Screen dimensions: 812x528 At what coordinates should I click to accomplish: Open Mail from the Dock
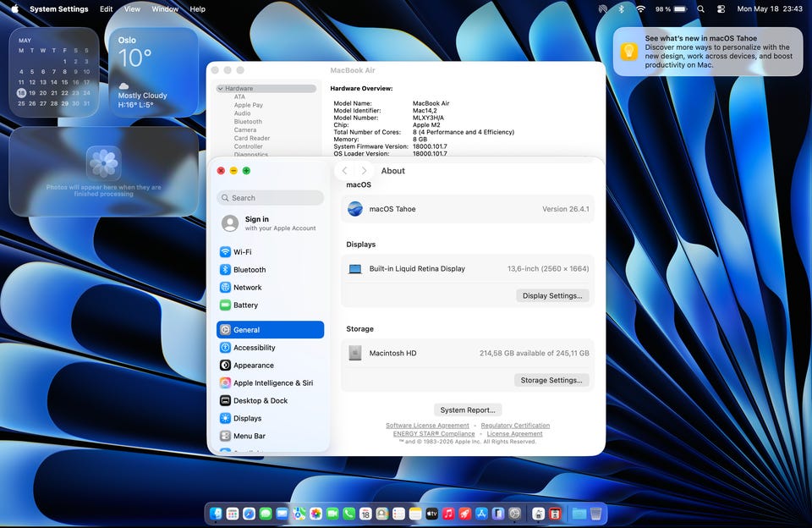point(283,514)
